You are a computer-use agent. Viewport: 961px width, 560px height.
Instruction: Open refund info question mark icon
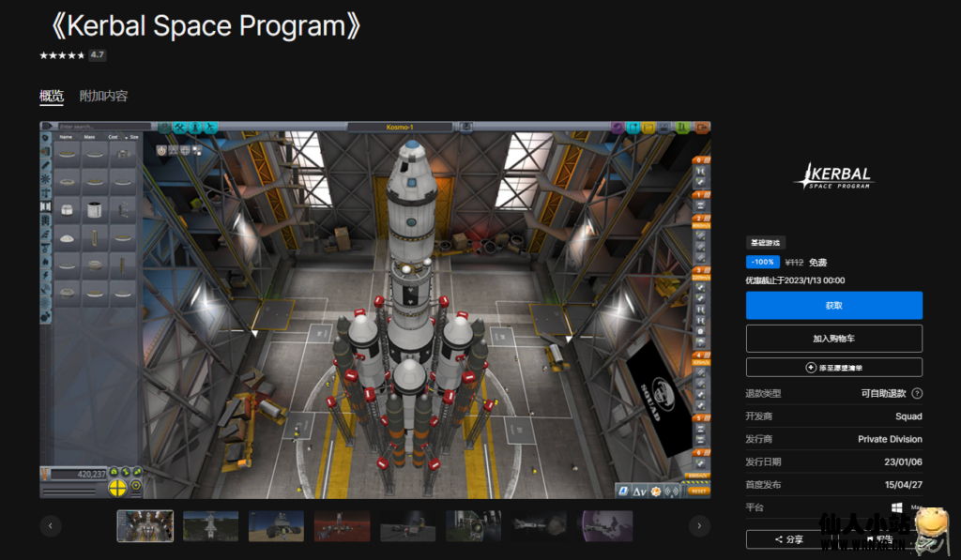point(917,393)
